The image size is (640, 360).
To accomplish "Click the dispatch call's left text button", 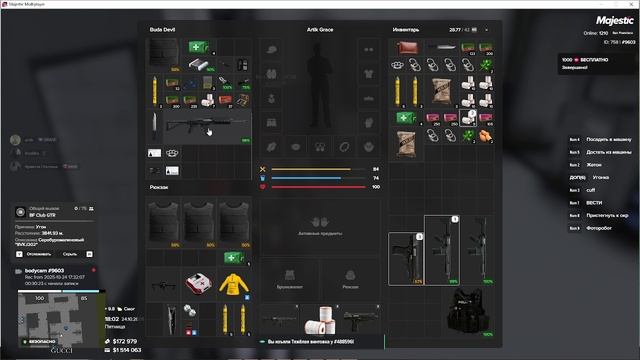I will pos(39,254).
